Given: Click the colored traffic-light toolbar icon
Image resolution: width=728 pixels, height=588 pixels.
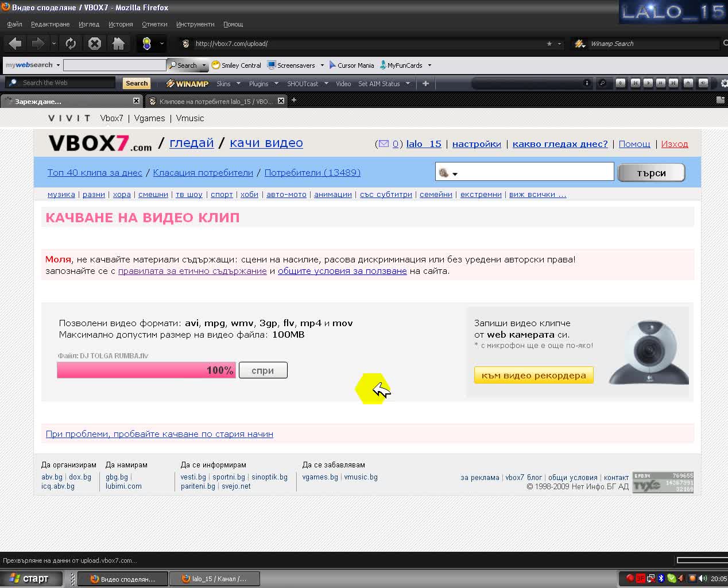Looking at the screenshot, I should [x=147, y=43].
